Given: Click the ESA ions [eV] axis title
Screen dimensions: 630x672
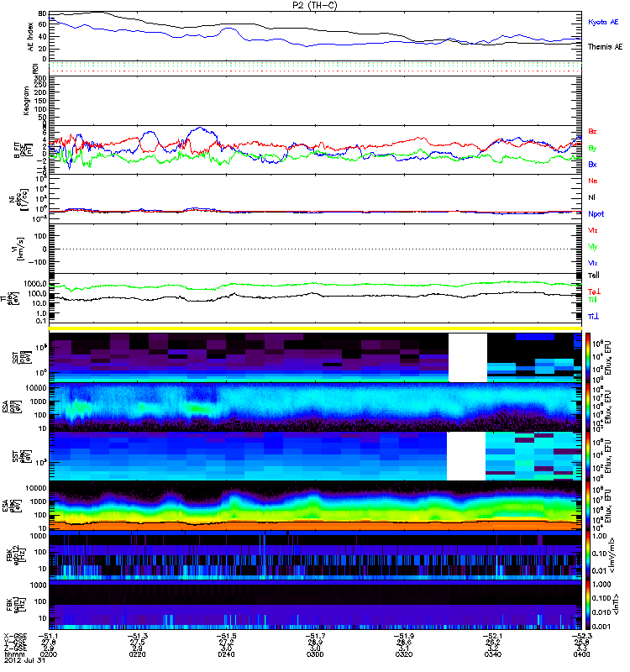Looking at the screenshot, I should click(13, 407).
